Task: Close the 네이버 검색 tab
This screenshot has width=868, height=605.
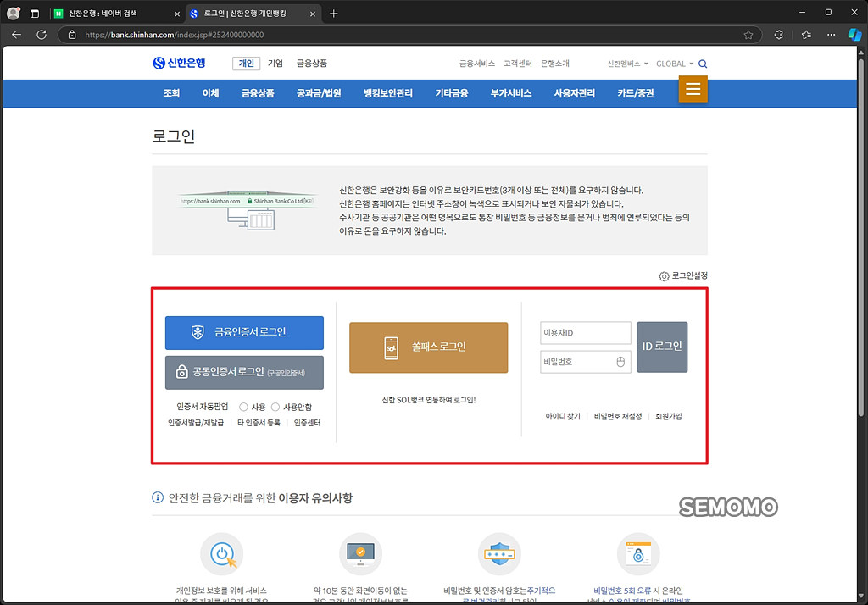Action: [177, 14]
